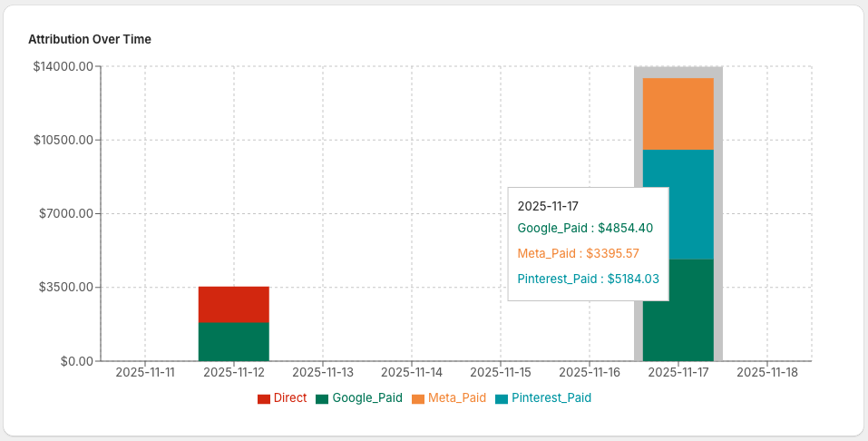The width and height of the screenshot is (868, 441).
Task: Click the Meta_Paid $3395.57 tooltip entry
Action: point(579,254)
